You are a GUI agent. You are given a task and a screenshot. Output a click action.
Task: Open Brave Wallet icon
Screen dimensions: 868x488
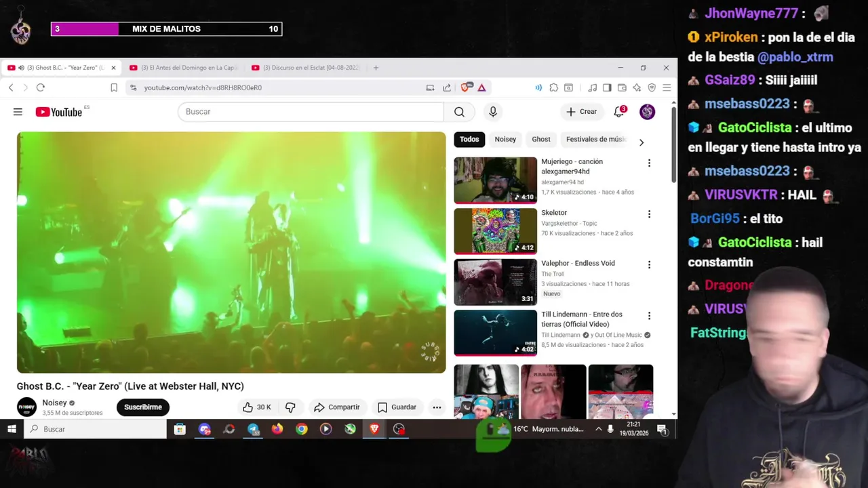click(x=622, y=87)
